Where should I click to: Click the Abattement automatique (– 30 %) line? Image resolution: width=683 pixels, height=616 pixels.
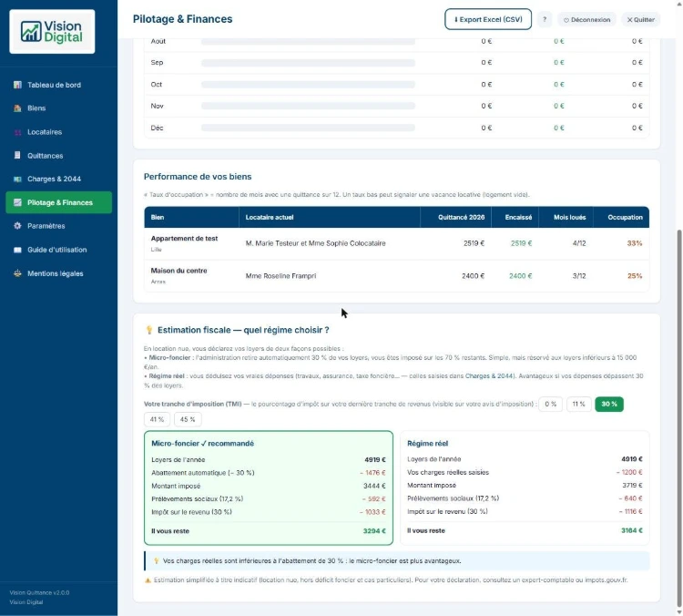coord(269,473)
